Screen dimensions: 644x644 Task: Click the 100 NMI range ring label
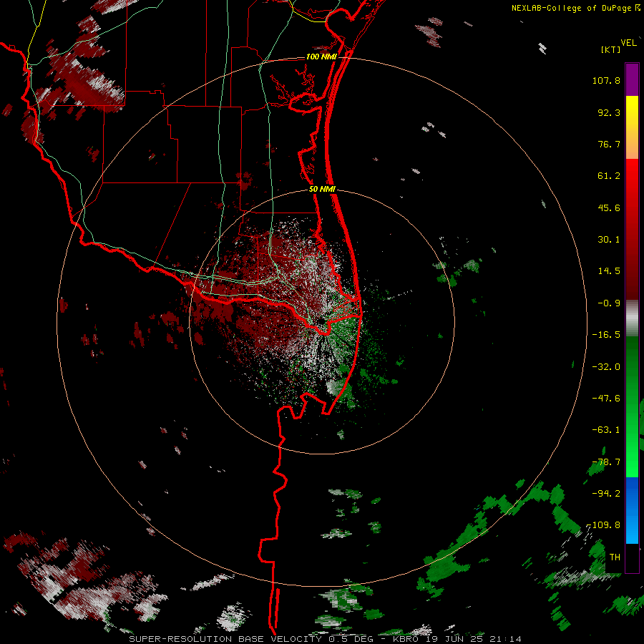tap(321, 57)
